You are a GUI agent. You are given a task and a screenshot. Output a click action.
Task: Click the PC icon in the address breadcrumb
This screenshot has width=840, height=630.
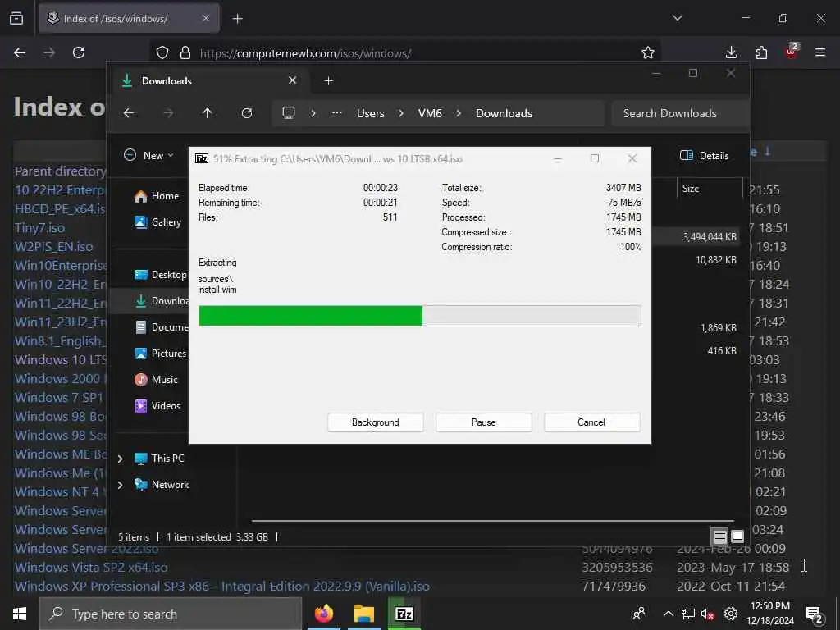[x=289, y=113]
